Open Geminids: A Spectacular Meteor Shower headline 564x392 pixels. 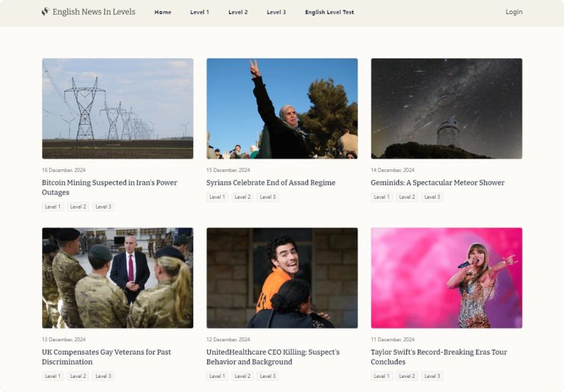pos(437,183)
